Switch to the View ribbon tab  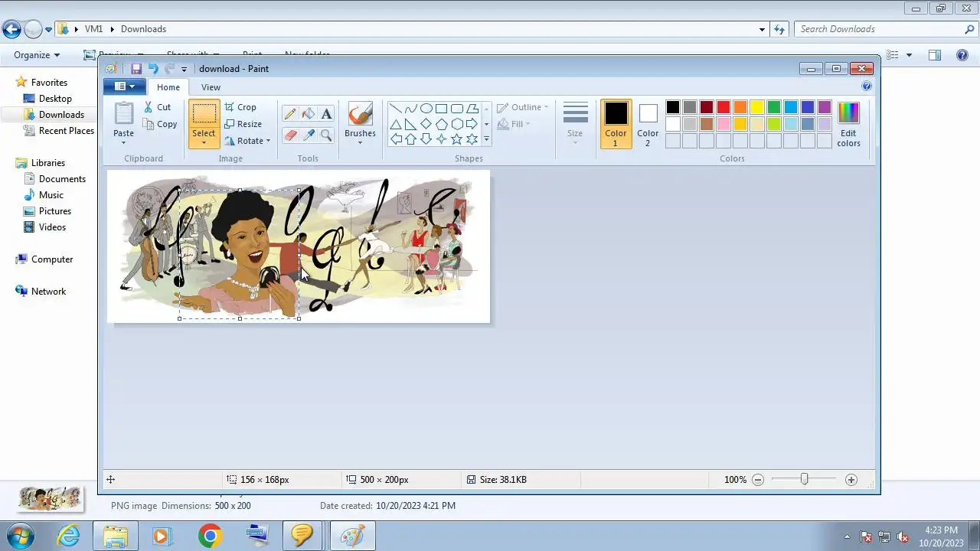[211, 87]
